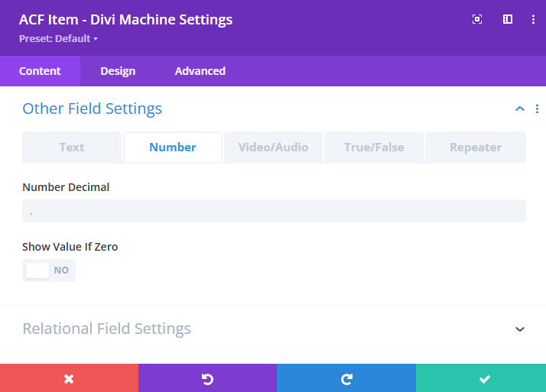
Task: Click the Number Decimal label
Action: [66, 187]
